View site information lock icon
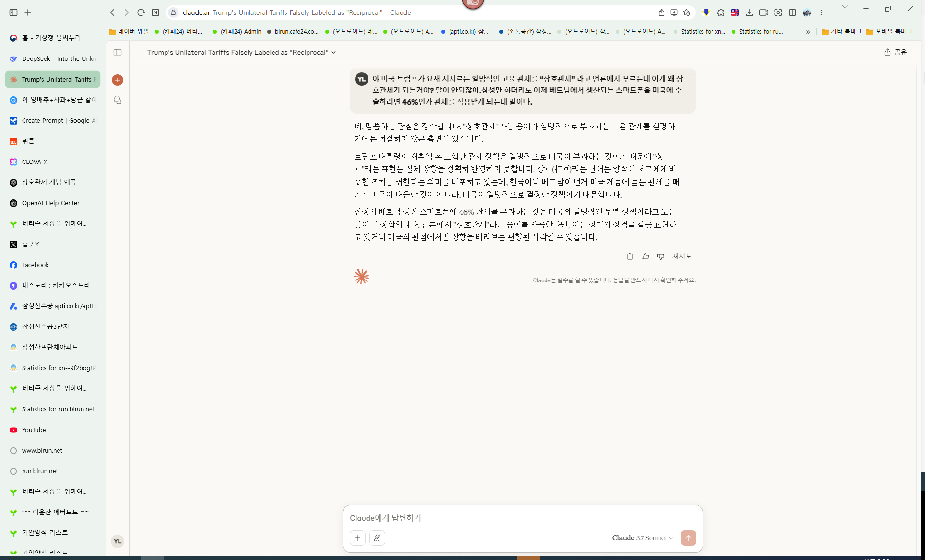This screenshot has width=925, height=560. tap(173, 12)
